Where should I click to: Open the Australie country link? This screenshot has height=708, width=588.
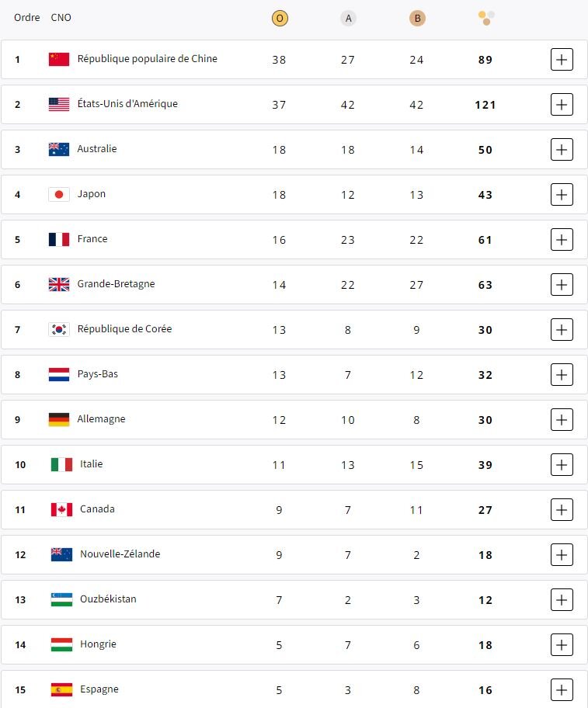(97, 149)
